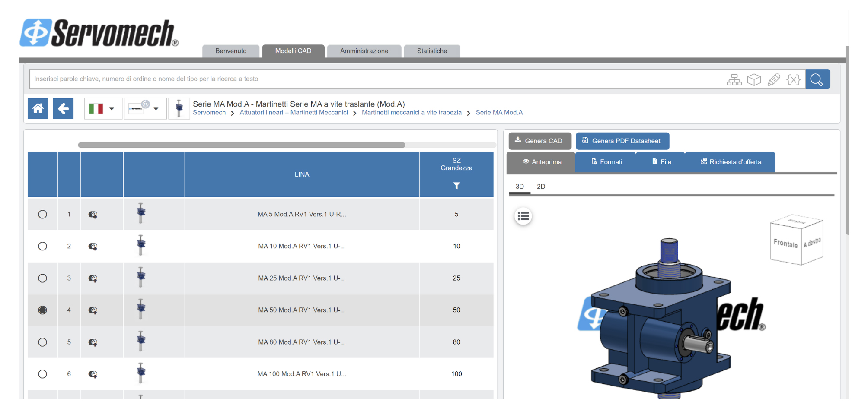Click the Servomech logo
The image size is (868, 408).
pyautogui.click(x=99, y=33)
